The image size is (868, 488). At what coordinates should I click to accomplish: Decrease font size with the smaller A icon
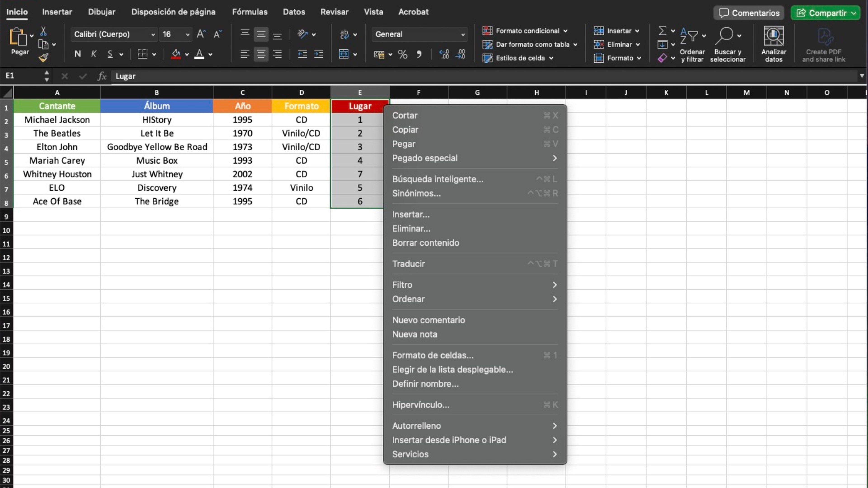pyautogui.click(x=218, y=34)
